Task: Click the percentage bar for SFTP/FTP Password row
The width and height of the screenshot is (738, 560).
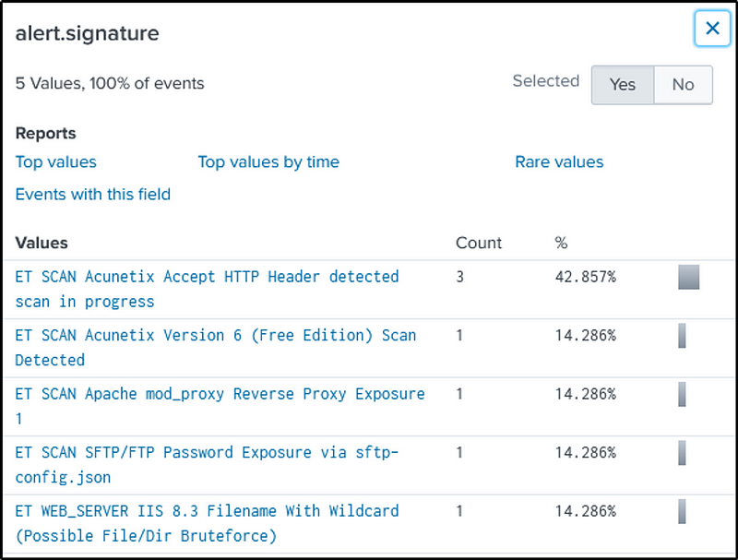Action: 682,453
